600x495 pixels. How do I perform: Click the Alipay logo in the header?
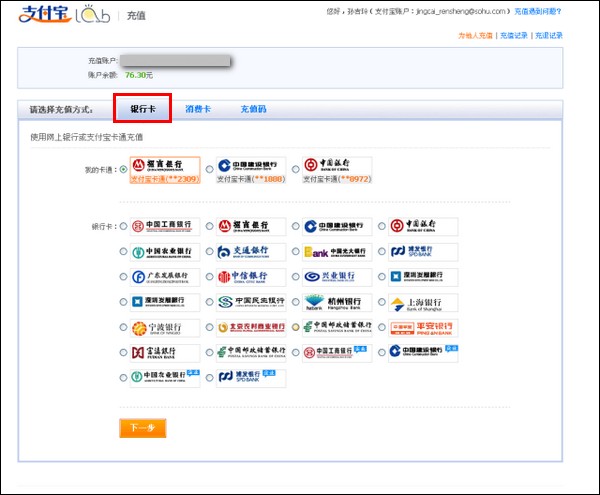(45, 14)
